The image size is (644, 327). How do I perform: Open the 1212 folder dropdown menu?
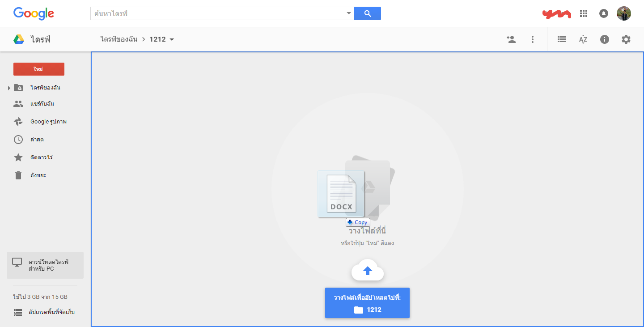click(172, 39)
